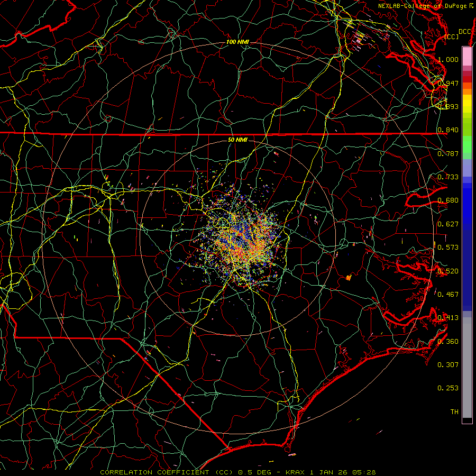Click the 0.573 scale value
The height and width of the screenshot is (476, 476).
pos(448,248)
